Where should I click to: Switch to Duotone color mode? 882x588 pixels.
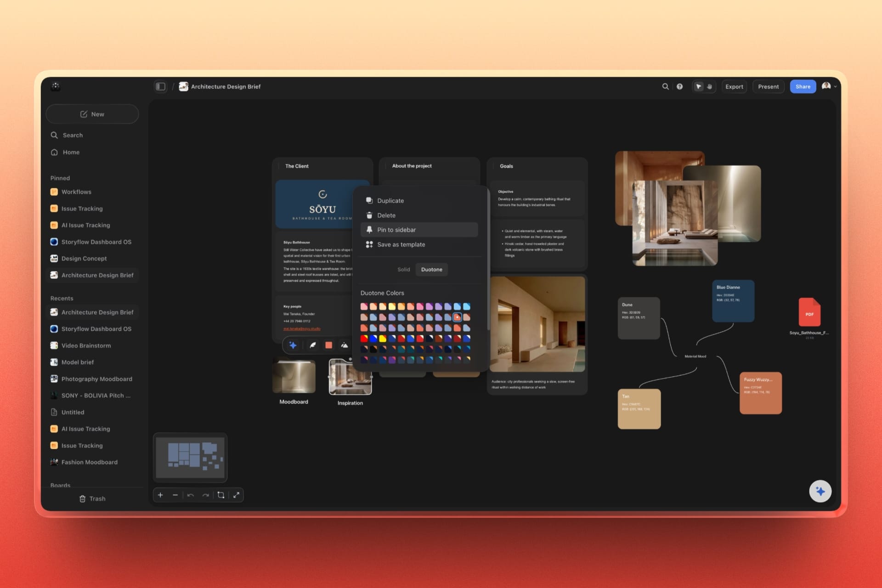[x=432, y=270]
